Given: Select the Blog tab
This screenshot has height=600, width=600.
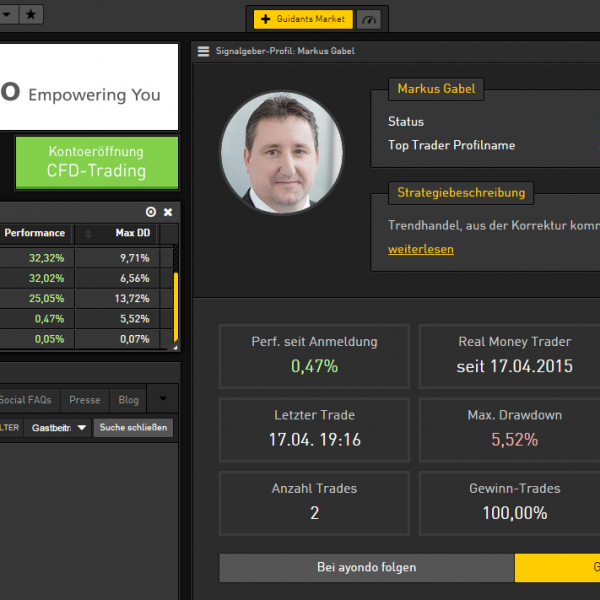Looking at the screenshot, I should (128, 400).
